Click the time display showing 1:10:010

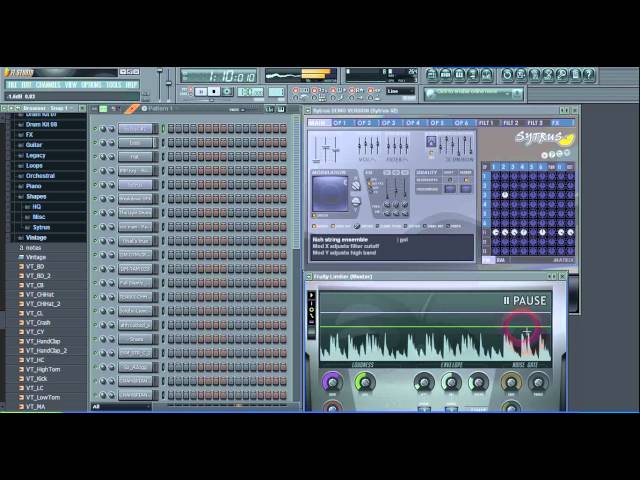[x=219, y=76]
